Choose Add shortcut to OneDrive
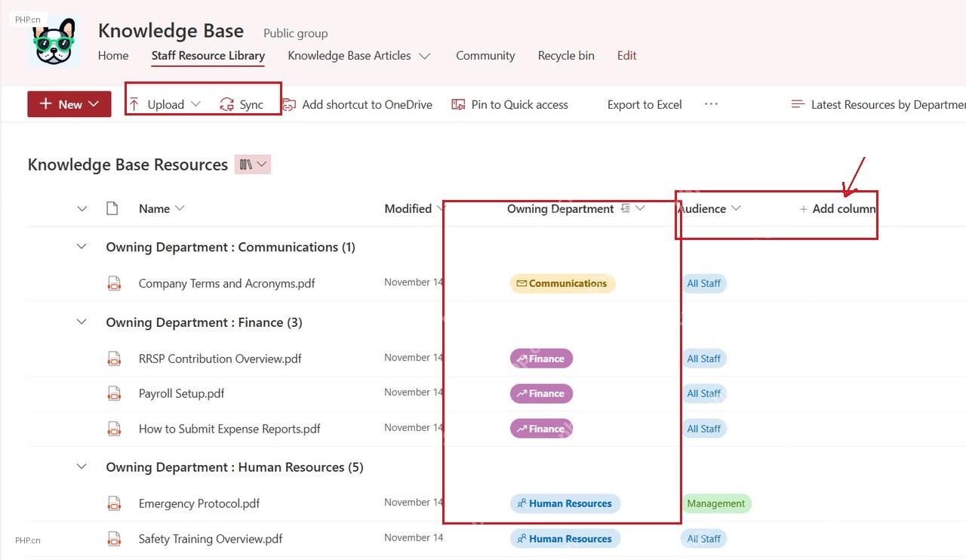Image resolution: width=966 pixels, height=560 pixels. point(357,104)
